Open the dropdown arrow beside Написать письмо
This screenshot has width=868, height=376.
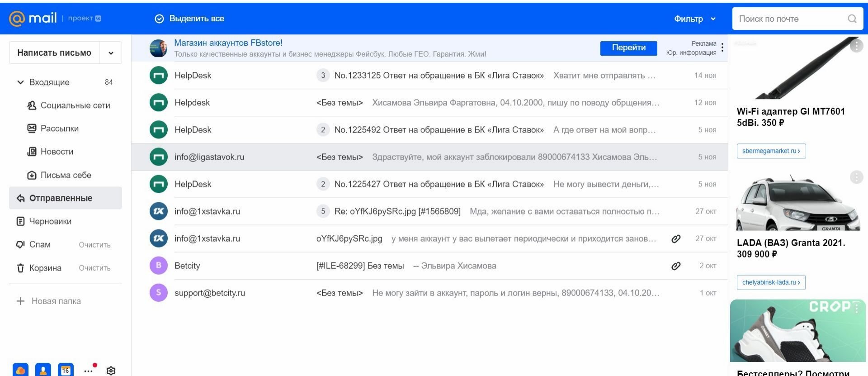coord(111,53)
